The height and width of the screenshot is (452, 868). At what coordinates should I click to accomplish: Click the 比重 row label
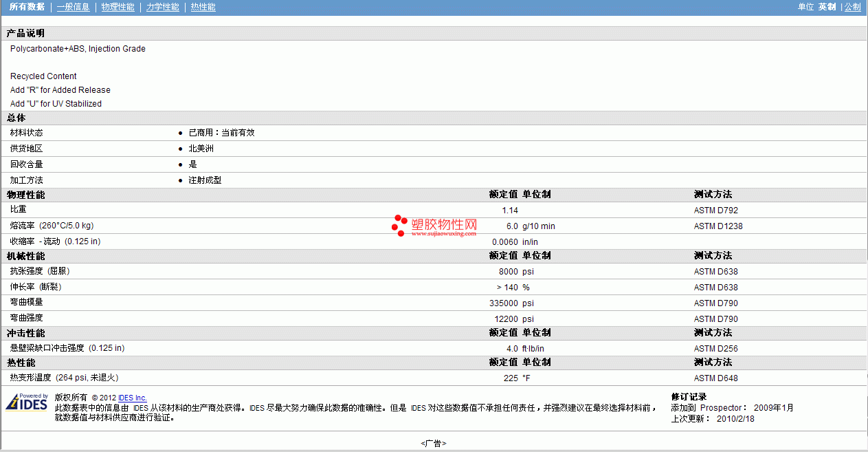tap(18, 209)
